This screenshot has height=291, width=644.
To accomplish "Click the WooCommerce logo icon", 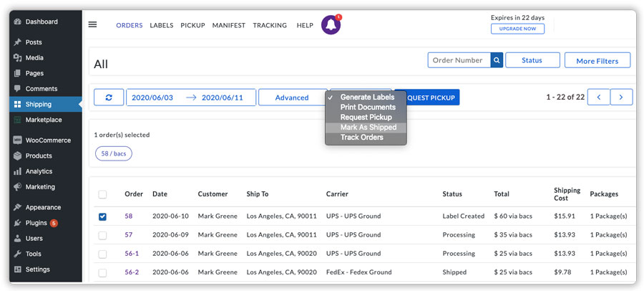I will click(x=17, y=140).
